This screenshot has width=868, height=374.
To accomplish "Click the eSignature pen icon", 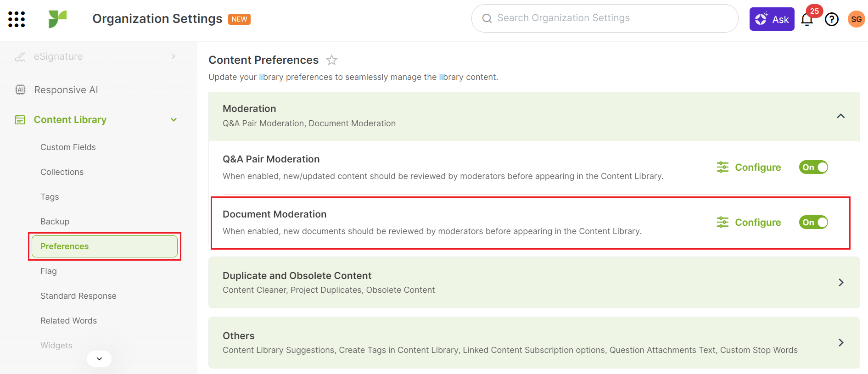I will click(20, 56).
